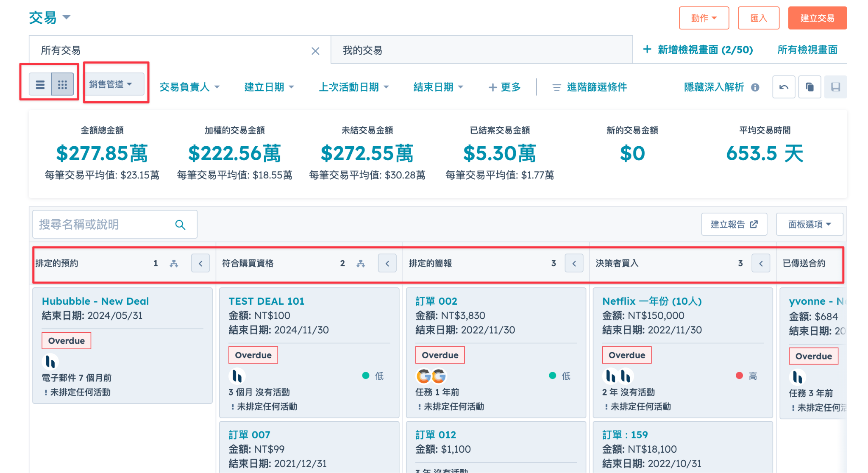Click the clone view copy icon
This screenshot has width=868, height=473.
tap(809, 87)
